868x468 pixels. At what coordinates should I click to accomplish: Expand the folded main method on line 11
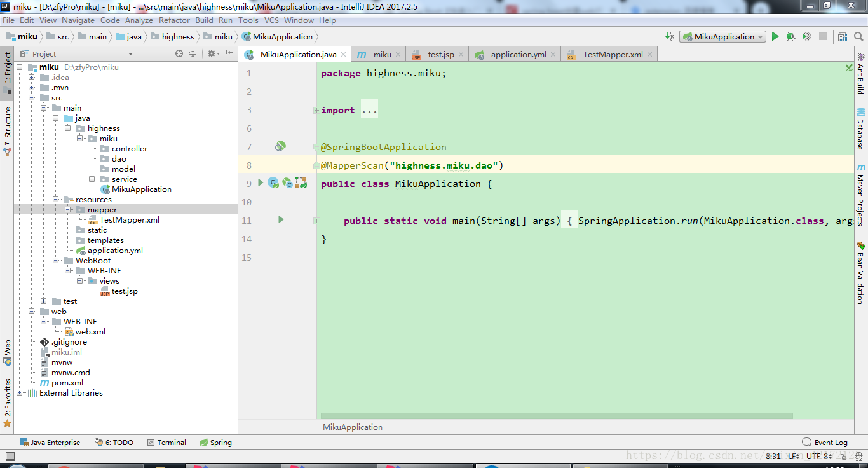point(316,221)
